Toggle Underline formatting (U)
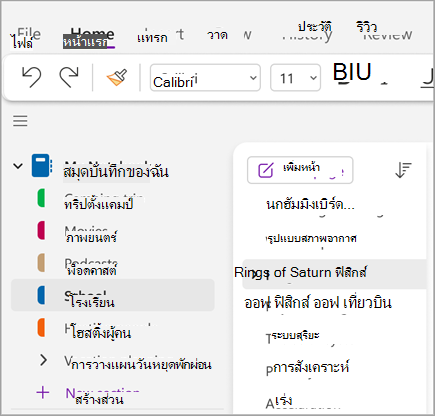The width and height of the screenshot is (435, 416). (x=363, y=72)
